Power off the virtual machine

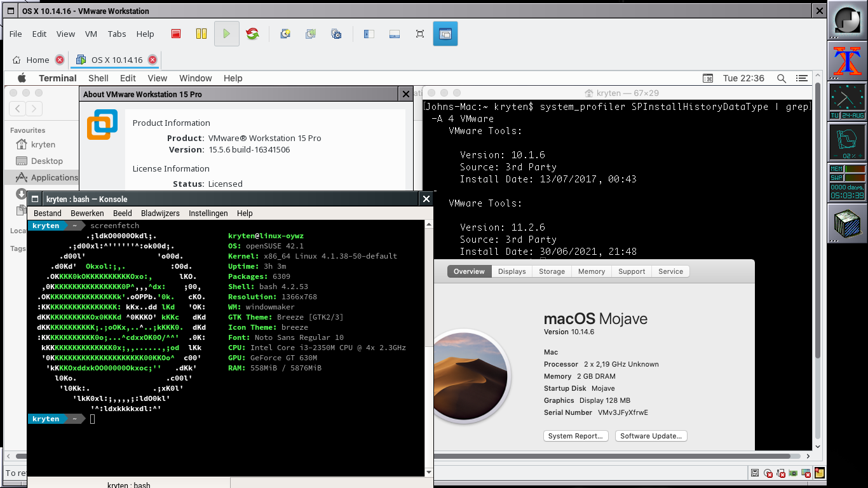pyautogui.click(x=175, y=34)
